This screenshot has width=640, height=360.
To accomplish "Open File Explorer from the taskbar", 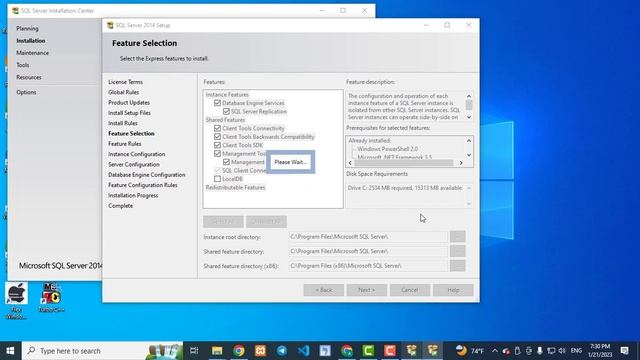I will 217,351.
